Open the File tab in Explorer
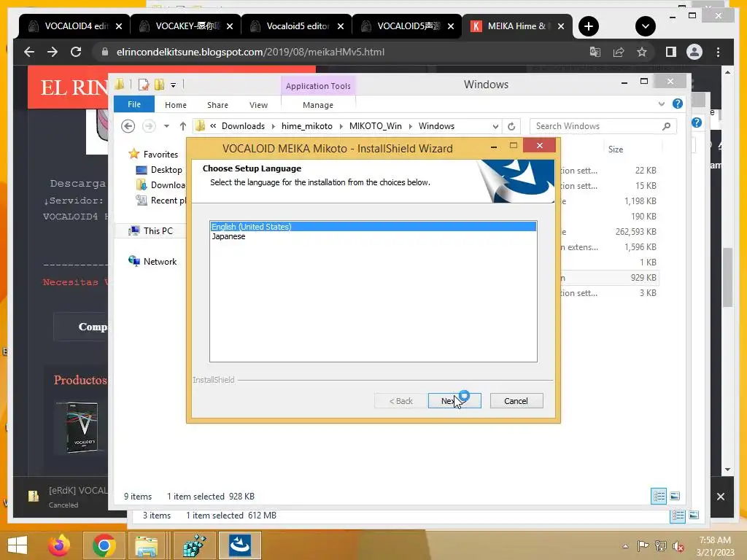The height and width of the screenshot is (560, 747). (x=134, y=104)
